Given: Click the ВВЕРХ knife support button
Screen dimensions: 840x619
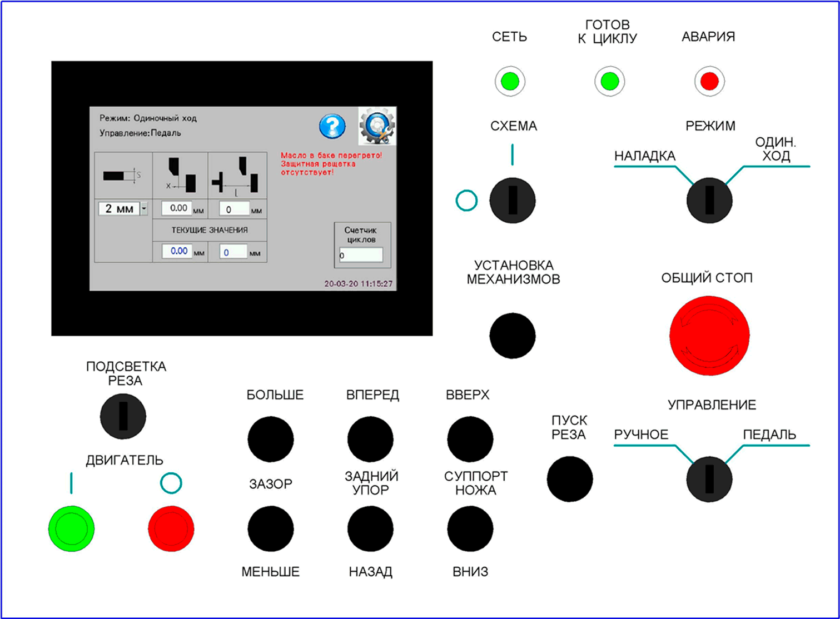Looking at the screenshot, I should pyautogui.click(x=470, y=439).
